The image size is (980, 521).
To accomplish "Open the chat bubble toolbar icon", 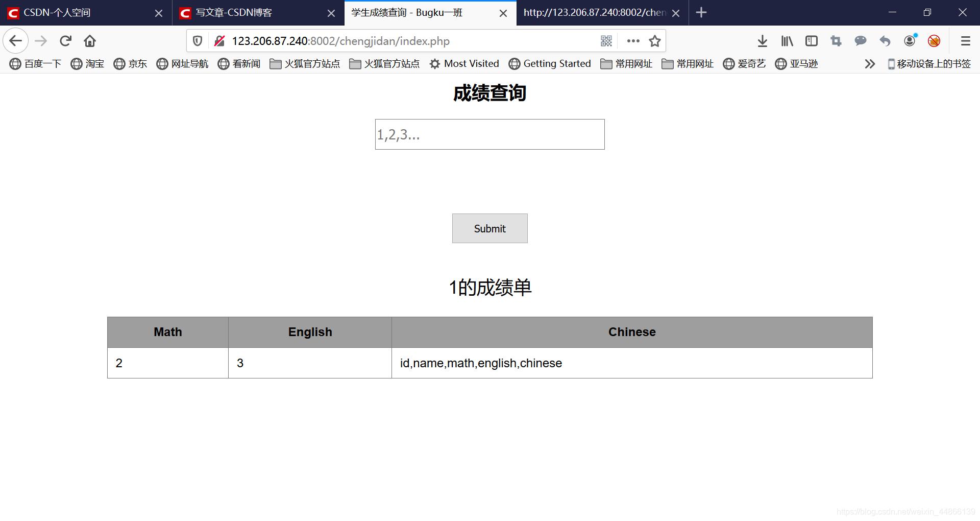I will pyautogui.click(x=861, y=41).
